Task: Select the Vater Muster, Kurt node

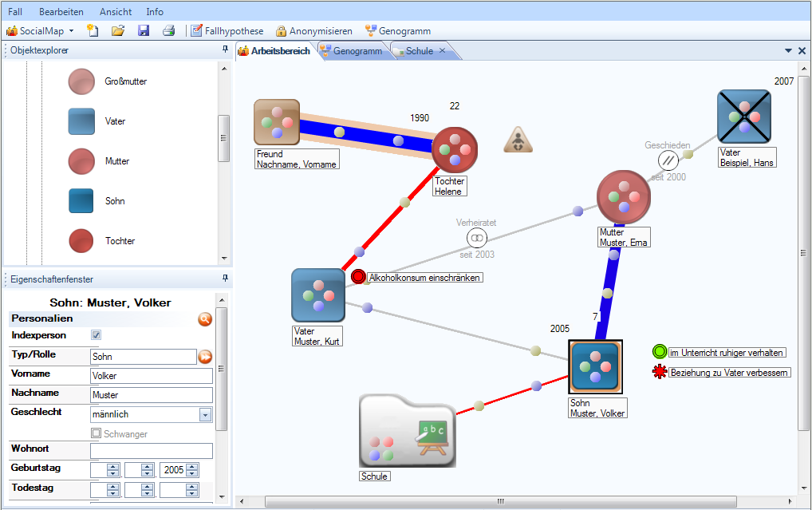Action: click(318, 295)
